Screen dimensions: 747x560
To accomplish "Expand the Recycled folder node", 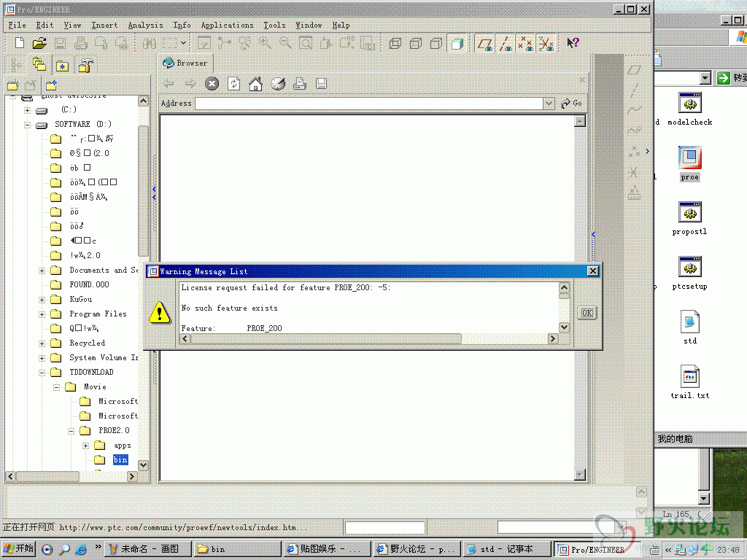I will click(x=42, y=344).
